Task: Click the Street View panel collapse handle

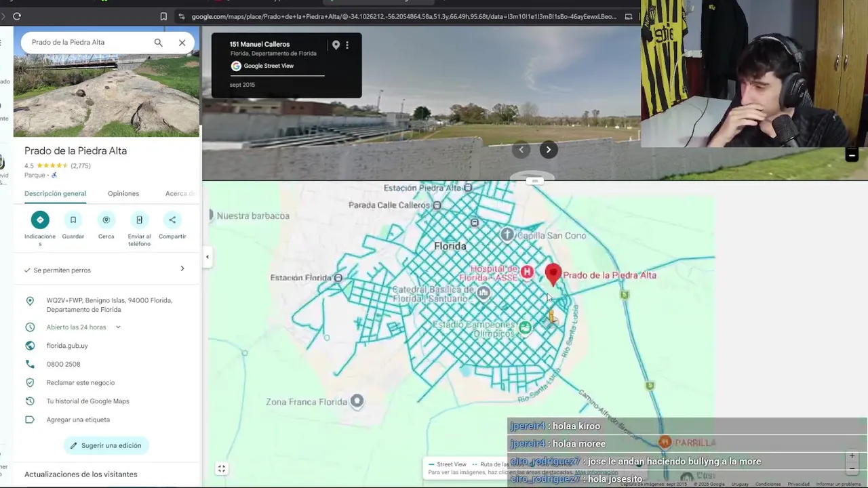Action: click(x=534, y=180)
